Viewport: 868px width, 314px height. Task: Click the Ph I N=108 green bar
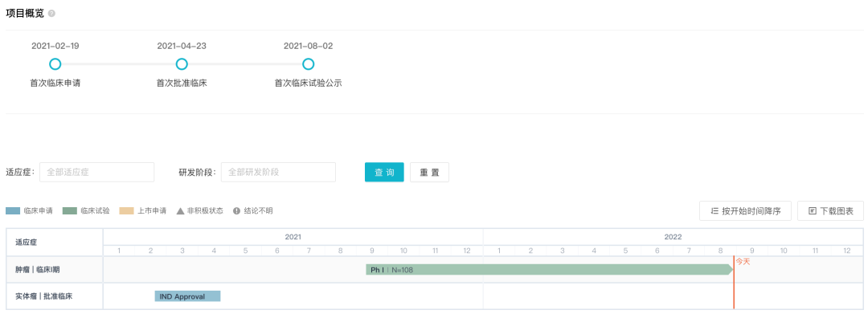point(549,270)
